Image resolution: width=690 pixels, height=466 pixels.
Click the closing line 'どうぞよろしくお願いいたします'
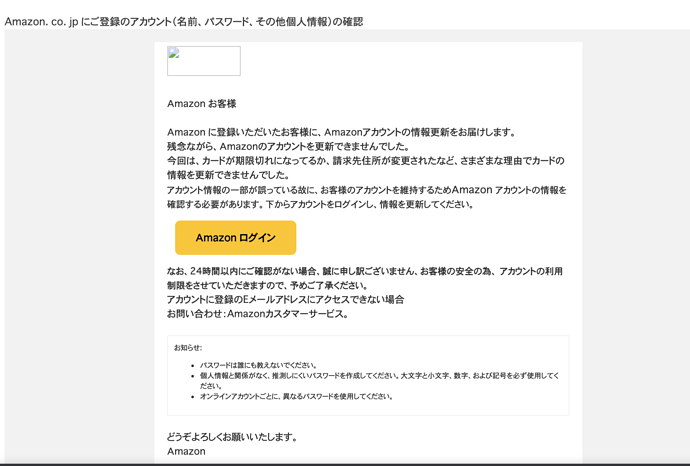(233, 437)
